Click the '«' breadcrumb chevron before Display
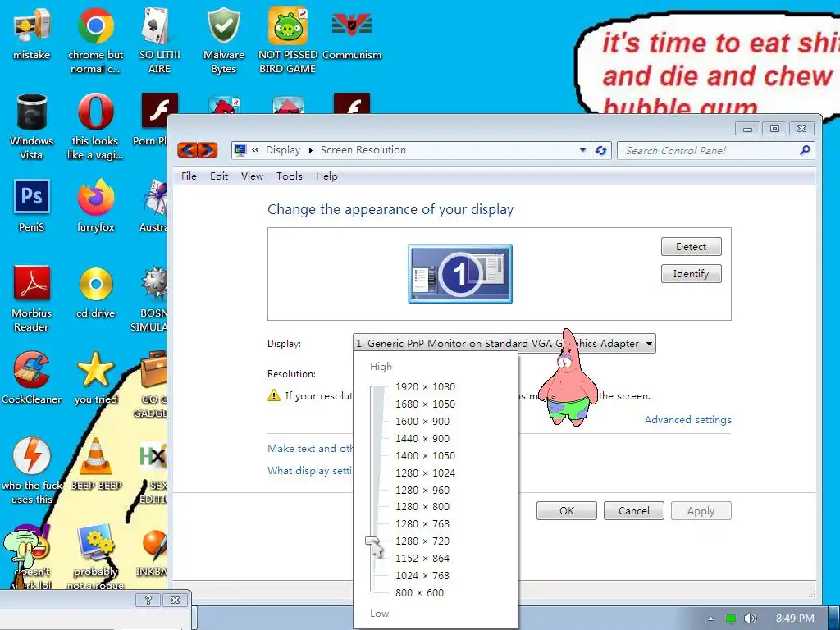This screenshot has height=630, width=840. tap(256, 150)
